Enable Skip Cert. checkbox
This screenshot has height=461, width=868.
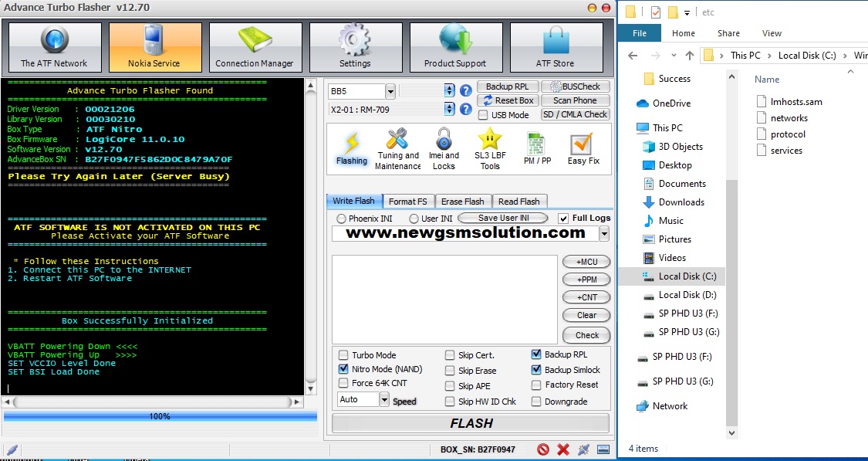pyautogui.click(x=450, y=355)
